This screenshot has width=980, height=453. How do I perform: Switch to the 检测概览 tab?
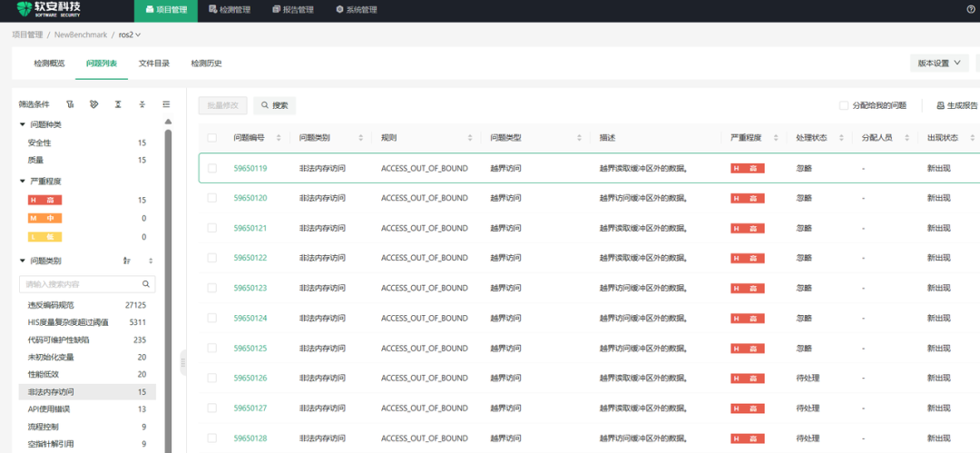click(49, 64)
